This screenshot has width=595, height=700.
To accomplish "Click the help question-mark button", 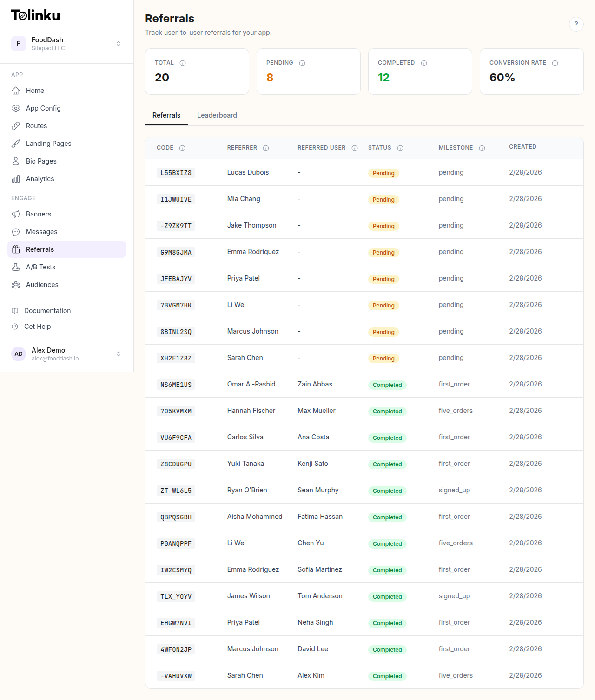I will point(576,24).
